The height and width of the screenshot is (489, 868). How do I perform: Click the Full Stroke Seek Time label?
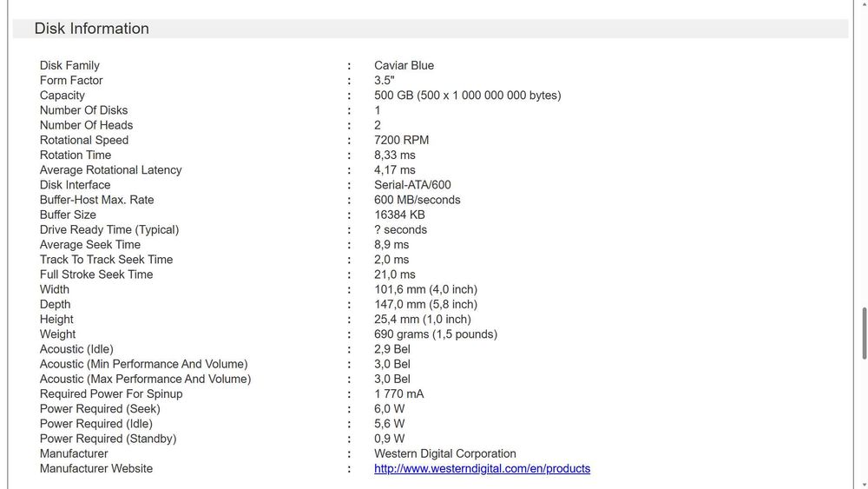(x=96, y=274)
